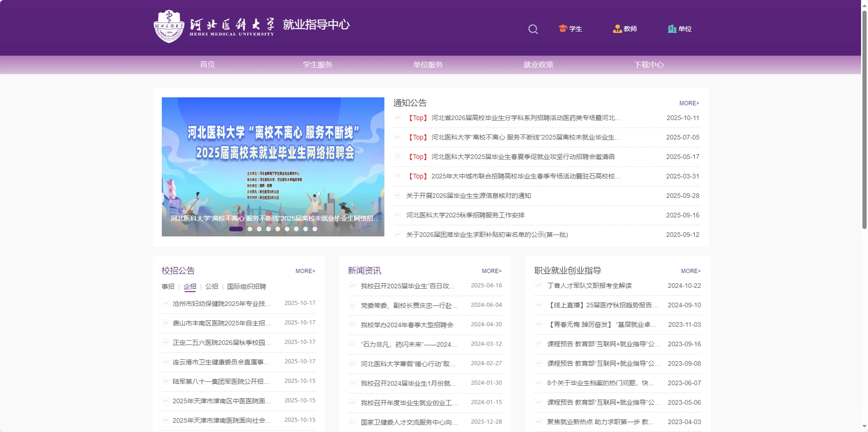Click MORE> for 通知公告

[x=689, y=103]
